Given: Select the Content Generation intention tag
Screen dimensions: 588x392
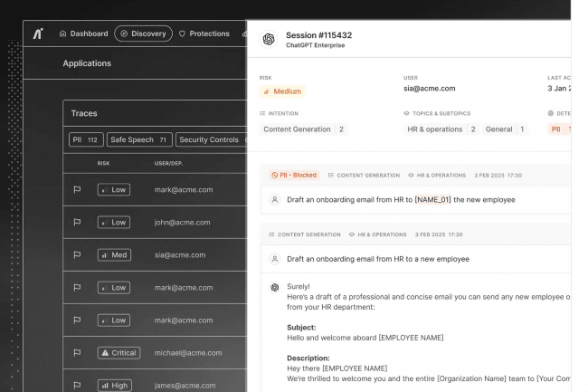Looking at the screenshot, I should (x=297, y=129).
